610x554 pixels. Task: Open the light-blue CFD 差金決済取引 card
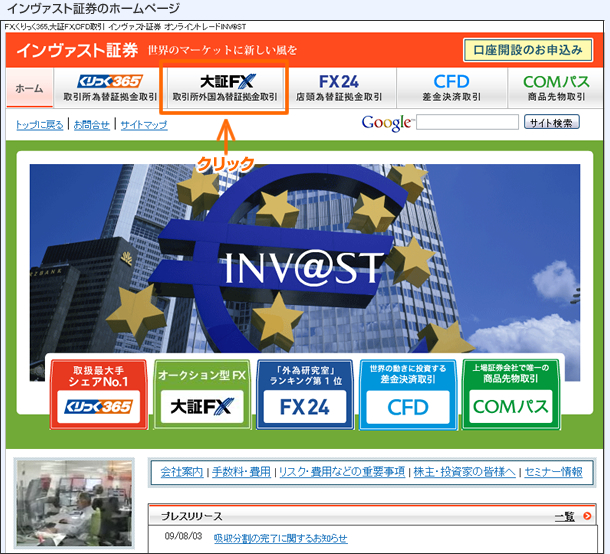point(408,394)
